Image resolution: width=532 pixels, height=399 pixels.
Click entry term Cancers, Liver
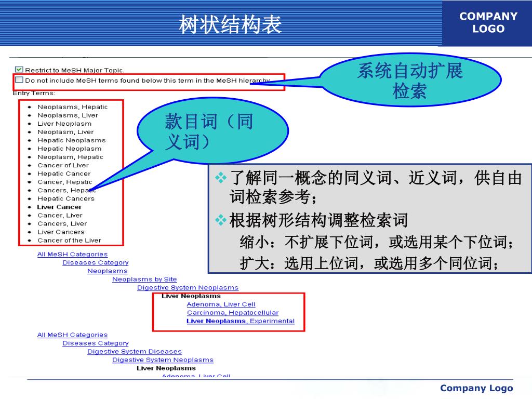point(62,223)
